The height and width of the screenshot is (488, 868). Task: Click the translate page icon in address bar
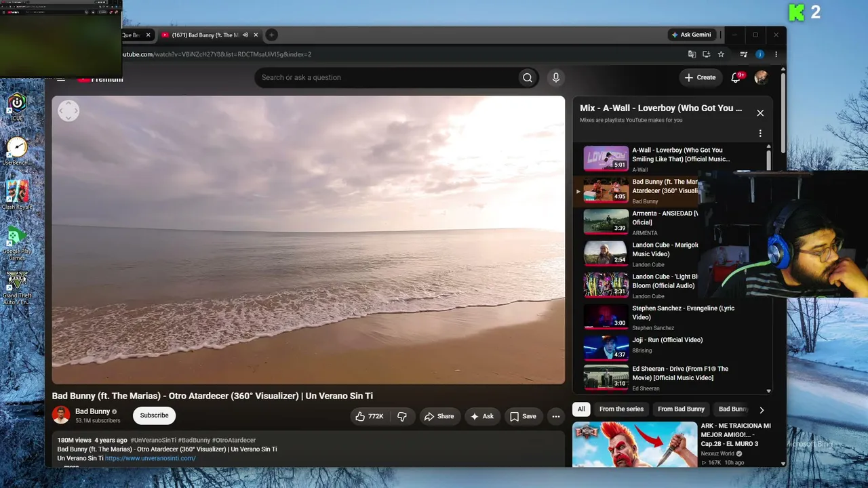[x=692, y=54]
